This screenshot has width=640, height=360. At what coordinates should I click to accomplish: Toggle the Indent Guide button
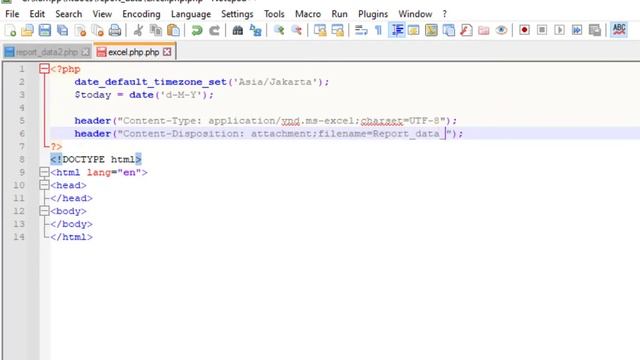[397, 30]
